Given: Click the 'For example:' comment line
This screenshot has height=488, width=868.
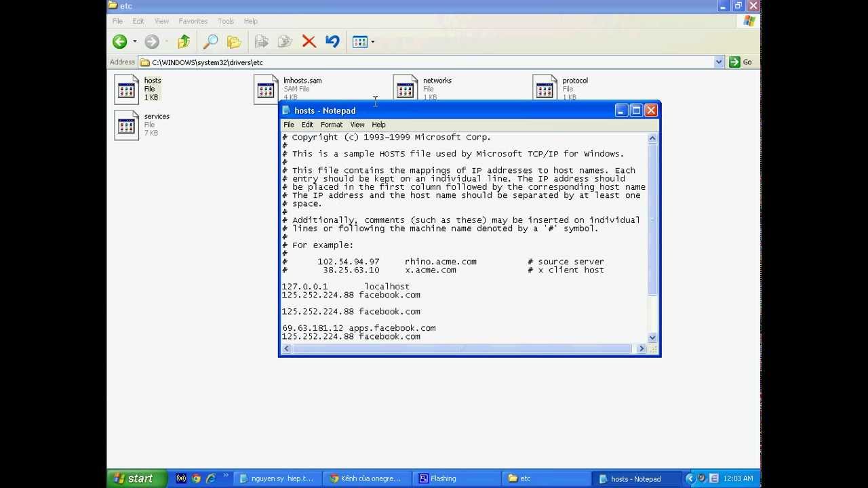Looking at the screenshot, I should coord(318,245).
